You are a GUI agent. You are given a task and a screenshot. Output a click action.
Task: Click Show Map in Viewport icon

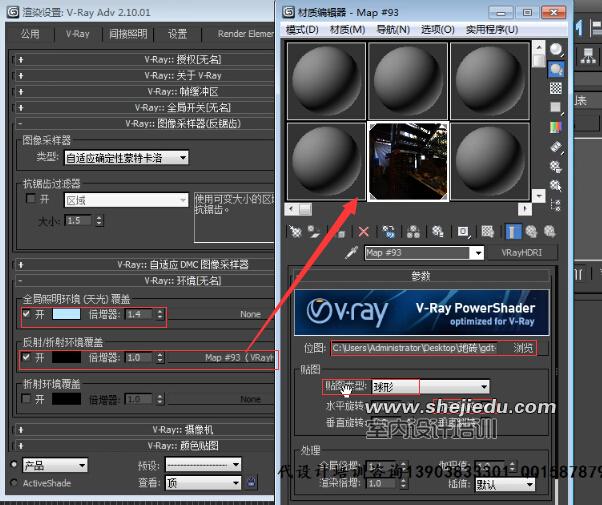488,232
